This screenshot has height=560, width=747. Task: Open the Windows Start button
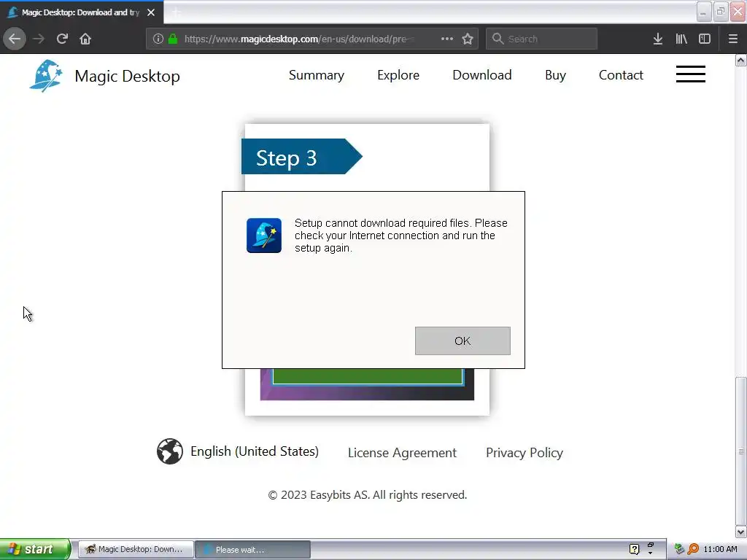pyautogui.click(x=34, y=549)
